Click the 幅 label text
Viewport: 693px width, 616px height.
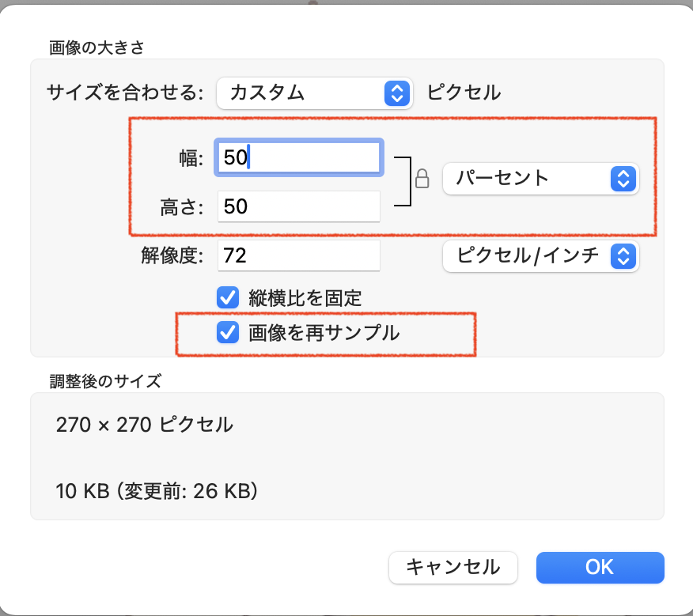(191, 157)
